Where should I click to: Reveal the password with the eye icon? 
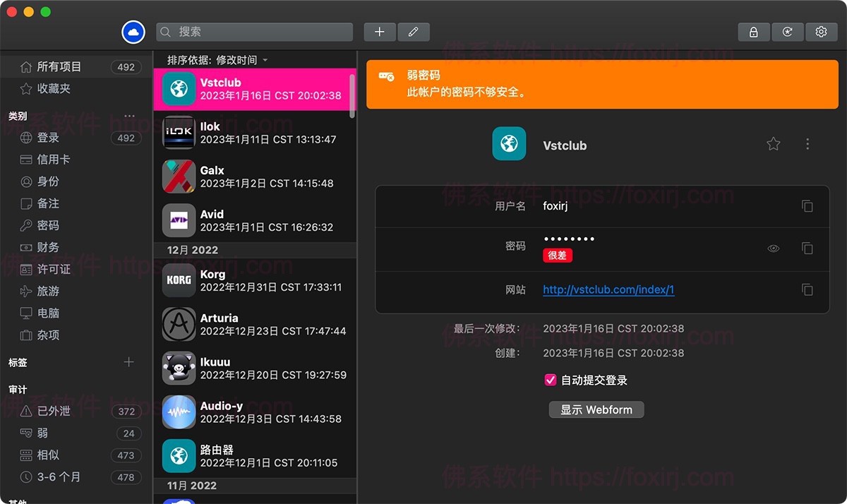[773, 248]
